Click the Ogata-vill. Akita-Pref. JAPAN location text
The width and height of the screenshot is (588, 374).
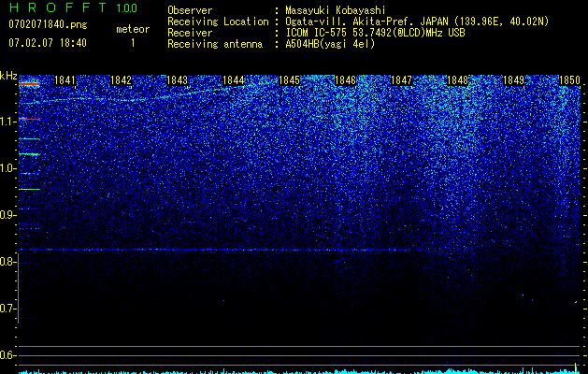(417, 22)
